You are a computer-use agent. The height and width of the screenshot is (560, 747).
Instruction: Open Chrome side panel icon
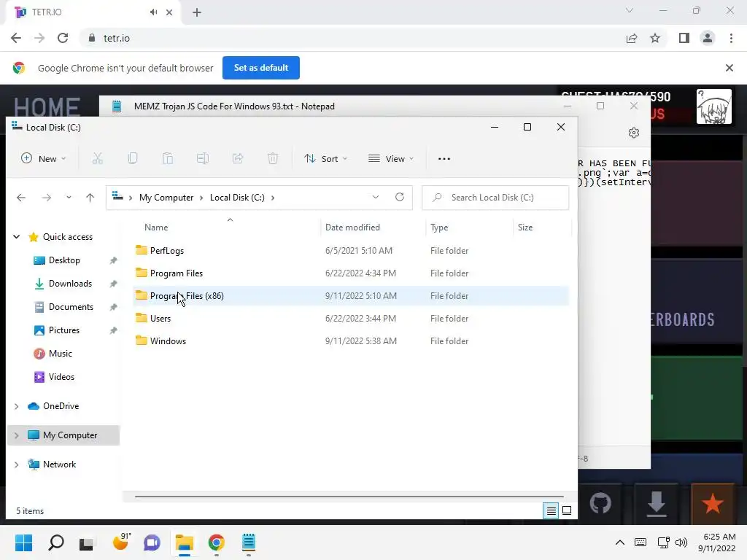click(x=684, y=38)
